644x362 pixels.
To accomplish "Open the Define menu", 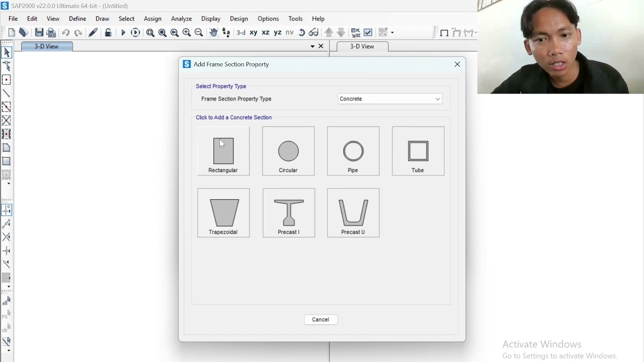I will point(77,19).
